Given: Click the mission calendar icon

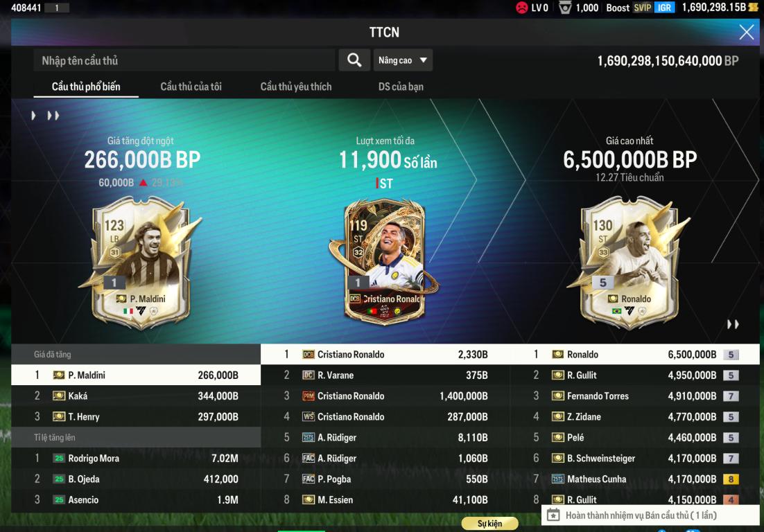Looking at the screenshot, I should [x=553, y=515].
